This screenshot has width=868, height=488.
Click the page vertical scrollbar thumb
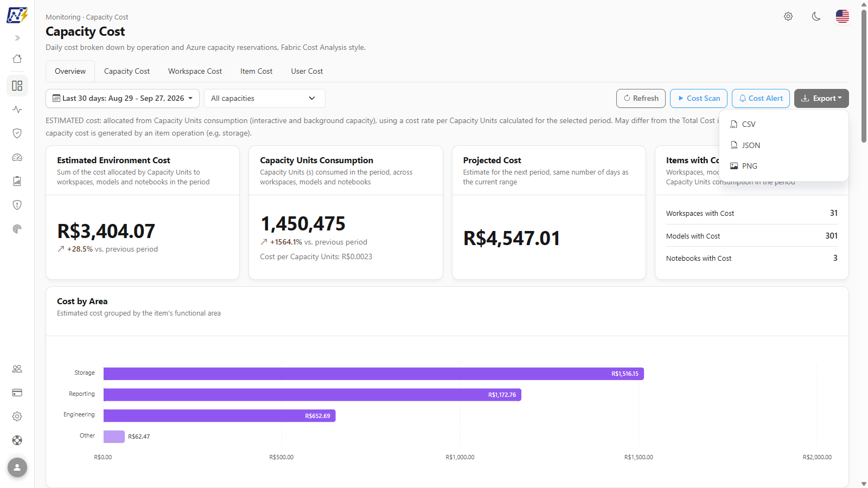864,76
